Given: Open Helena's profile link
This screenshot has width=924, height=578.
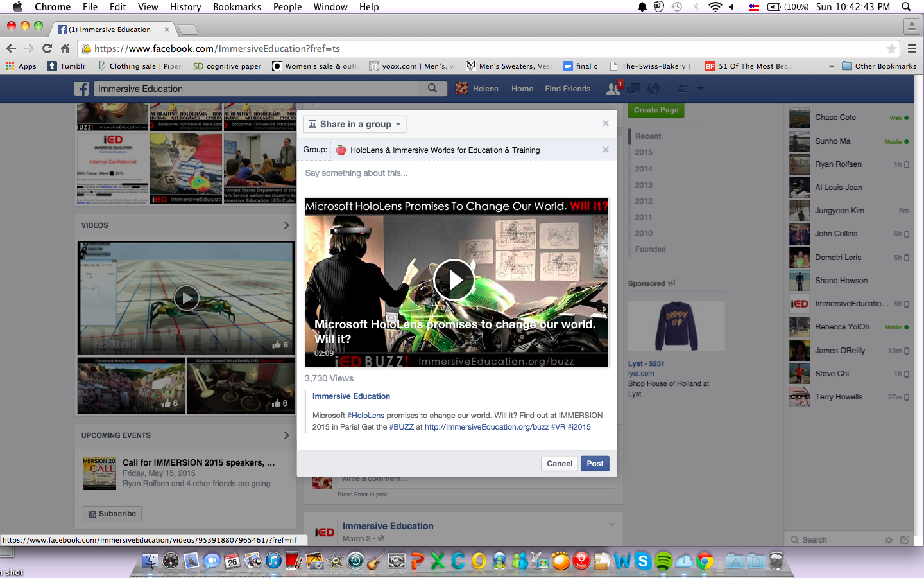Looking at the screenshot, I should (x=477, y=89).
